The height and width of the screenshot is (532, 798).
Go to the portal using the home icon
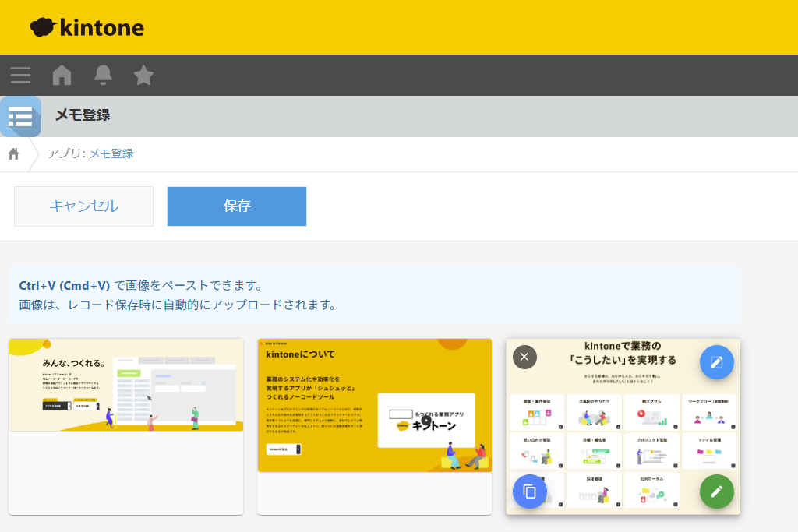pos(62,75)
